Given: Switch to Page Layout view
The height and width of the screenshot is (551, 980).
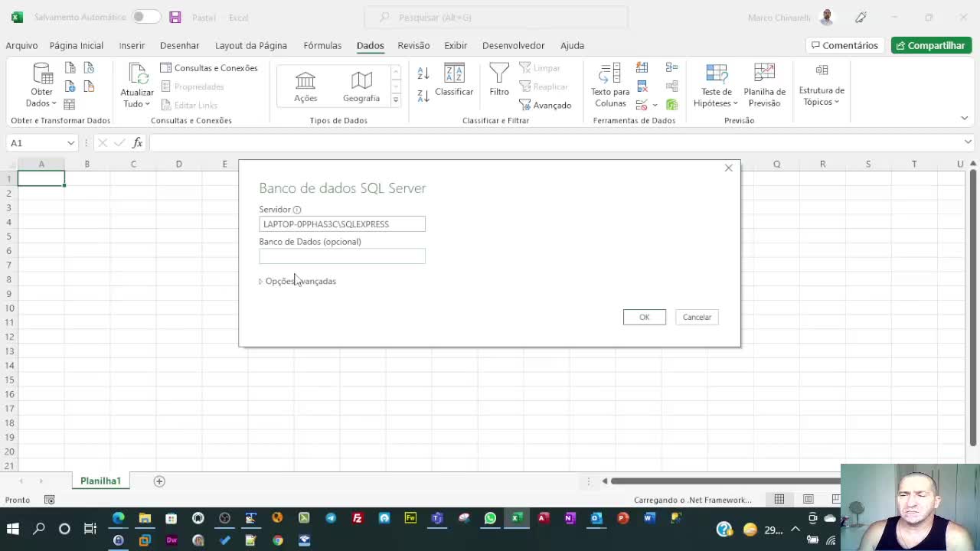Looking at the screenshot, I should click(808, 500).
